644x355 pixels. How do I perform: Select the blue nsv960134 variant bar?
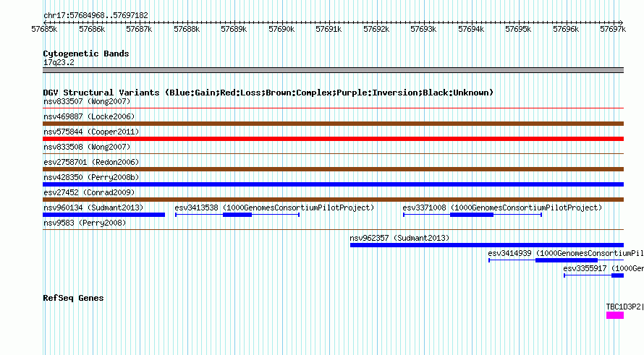point(103,215)
